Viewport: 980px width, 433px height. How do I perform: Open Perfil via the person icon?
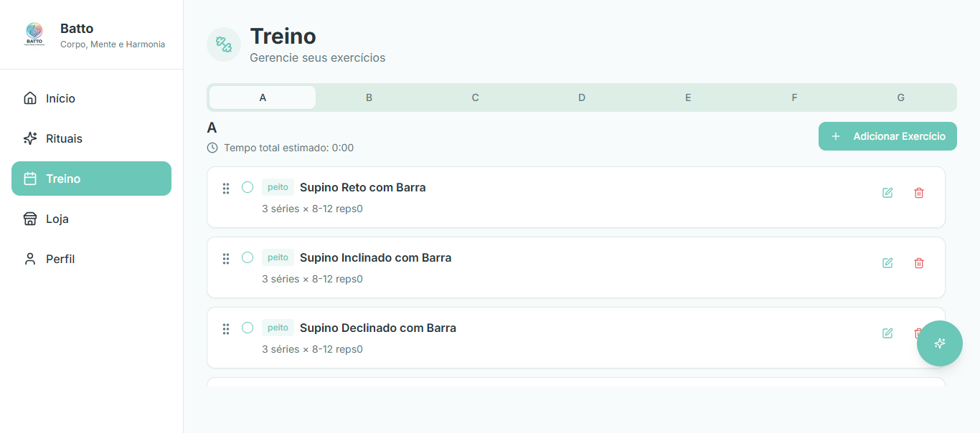click(29, 259)
